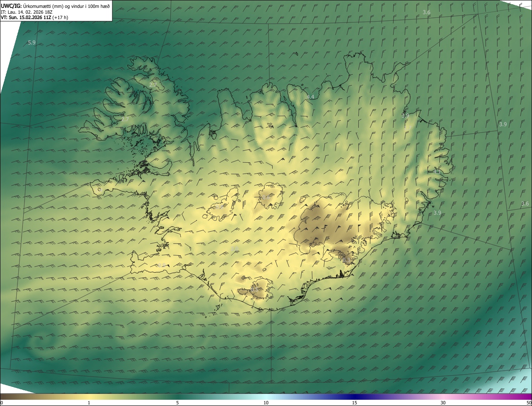This screenshot has width=532, height=406.
Task: Click the color scale label '1'
Action: 89,403
